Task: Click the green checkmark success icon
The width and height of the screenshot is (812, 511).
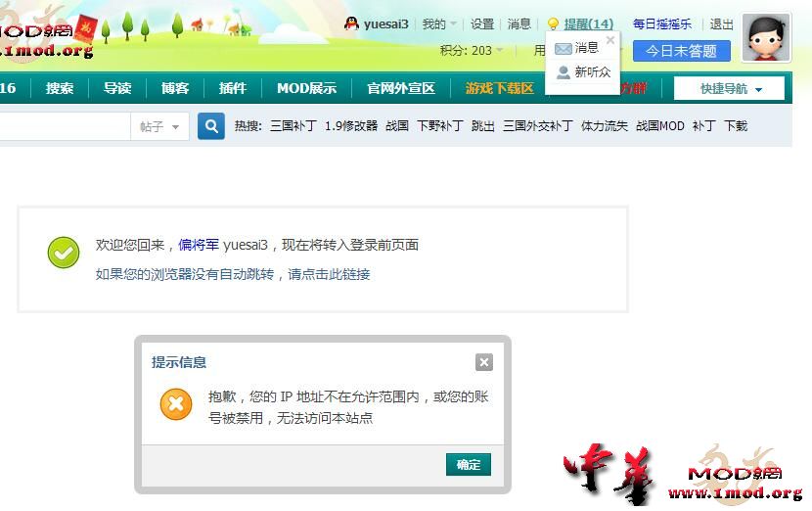Action: click(64, 253)
